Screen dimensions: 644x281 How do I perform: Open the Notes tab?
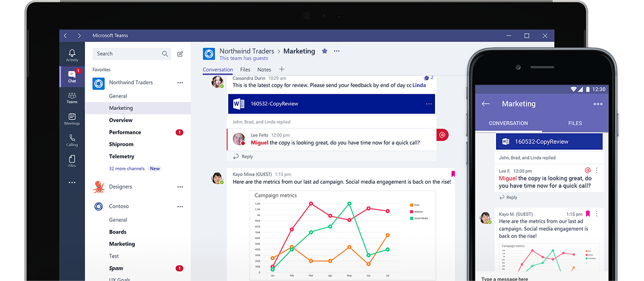click(x=264, y=70)
